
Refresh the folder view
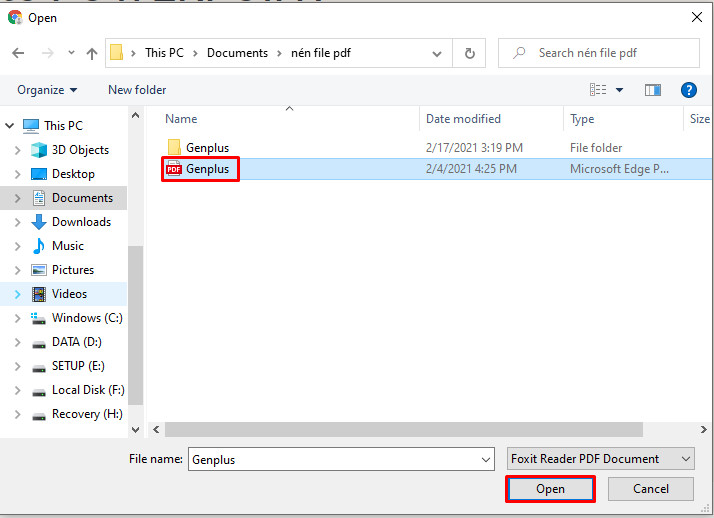coord(469,53)
